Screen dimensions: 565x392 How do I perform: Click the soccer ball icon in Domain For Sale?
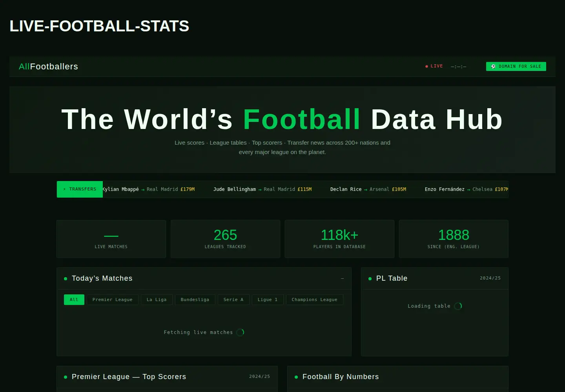(x=493, y=67)
